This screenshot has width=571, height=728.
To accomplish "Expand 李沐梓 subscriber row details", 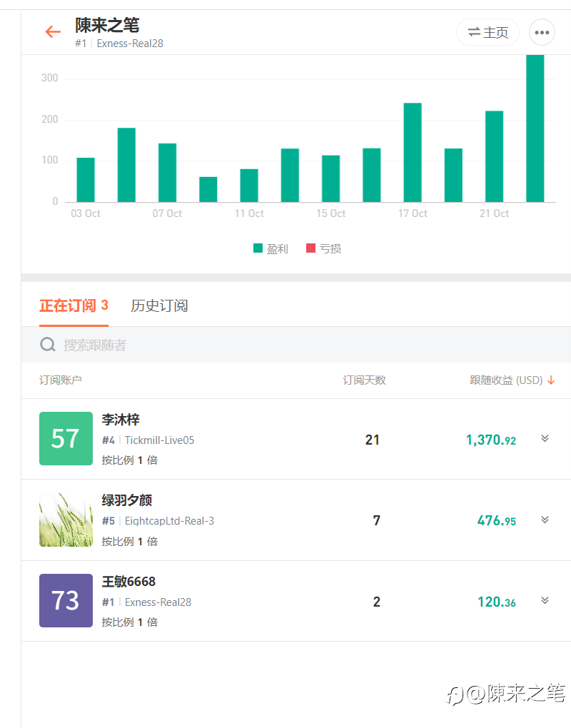I will (545, 438).
